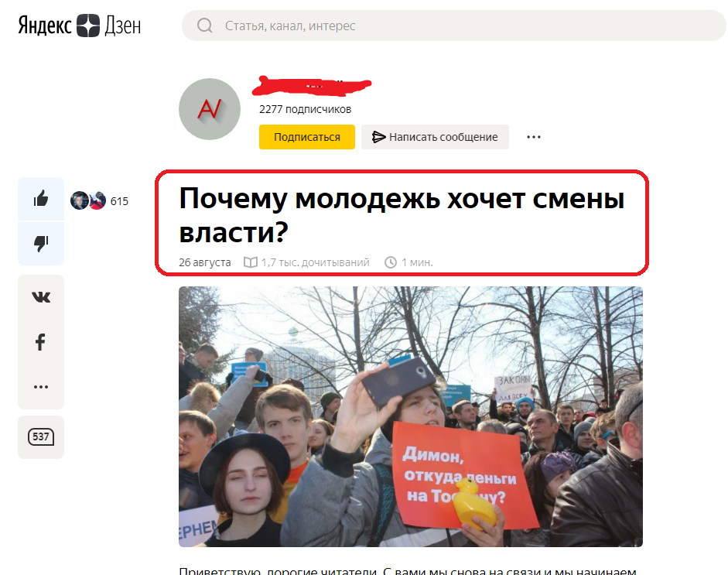
Task: Click the users who liked avatars
Action: (x=88, y=200)
